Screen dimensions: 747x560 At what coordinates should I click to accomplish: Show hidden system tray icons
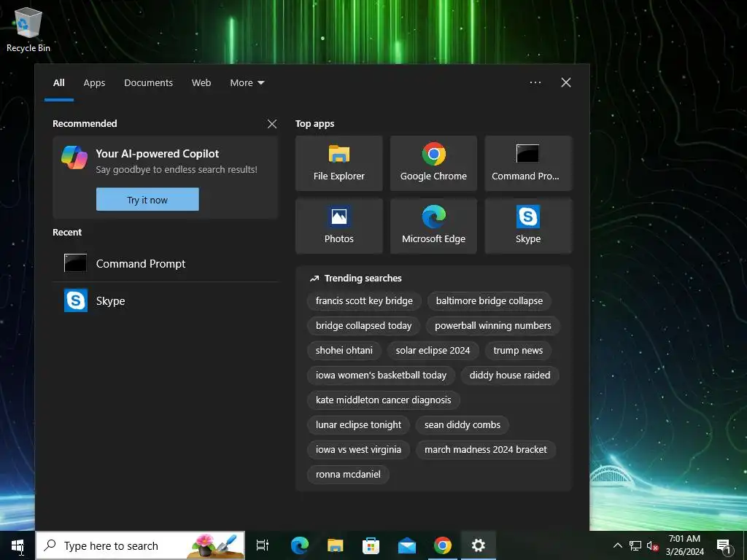tap(617, 545)
